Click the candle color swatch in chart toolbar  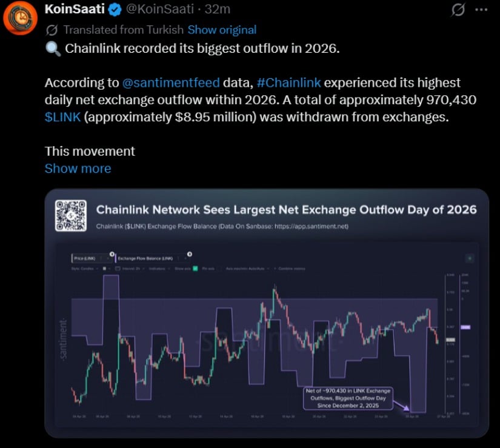pyautogui.click(x=104, y=269)
